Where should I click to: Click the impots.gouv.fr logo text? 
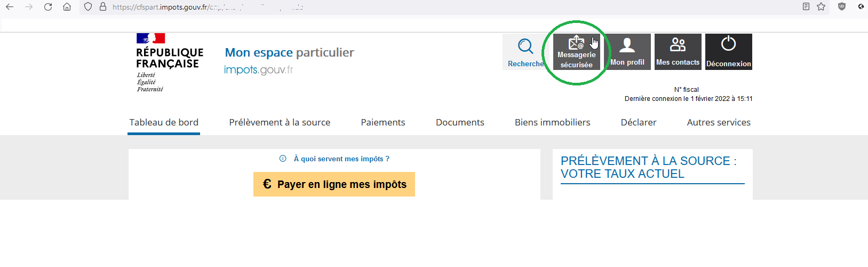[258, 70]
